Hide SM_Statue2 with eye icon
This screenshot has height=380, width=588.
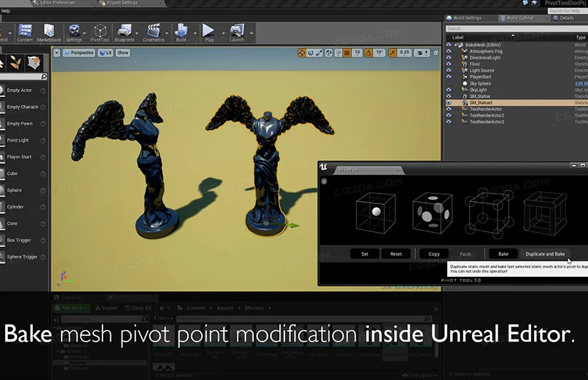[x=449, y=102]
